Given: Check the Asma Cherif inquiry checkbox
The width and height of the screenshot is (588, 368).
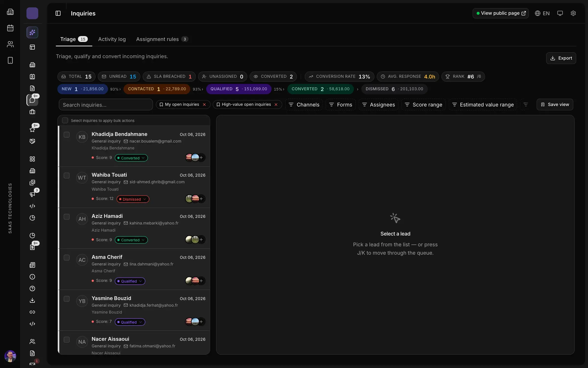Looking at the screenshot, I should pyautogui.click(x=67, y=258).
